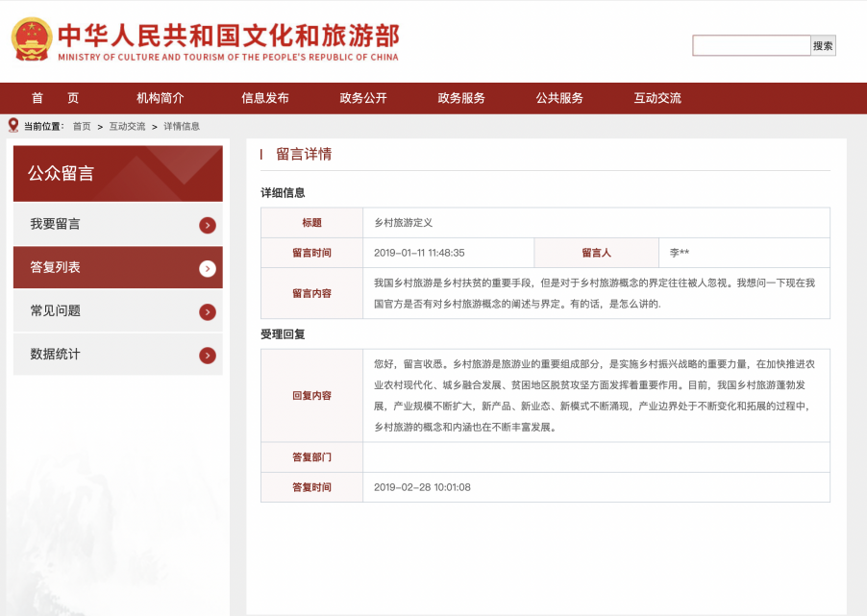Viewport: 867px width, 616px height.
Task: Open the 信息发布 menu item
Action: (265, 98)
